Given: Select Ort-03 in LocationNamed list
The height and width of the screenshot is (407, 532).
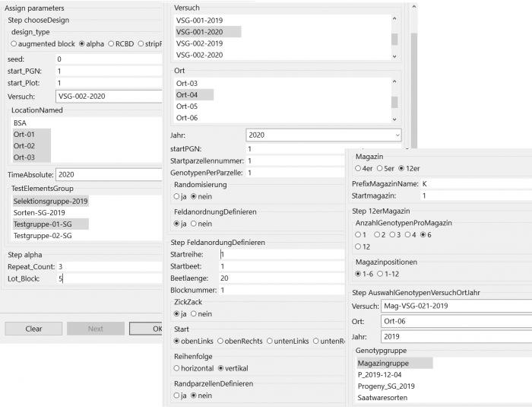Looking at the screenshot, I should [32, 157].
